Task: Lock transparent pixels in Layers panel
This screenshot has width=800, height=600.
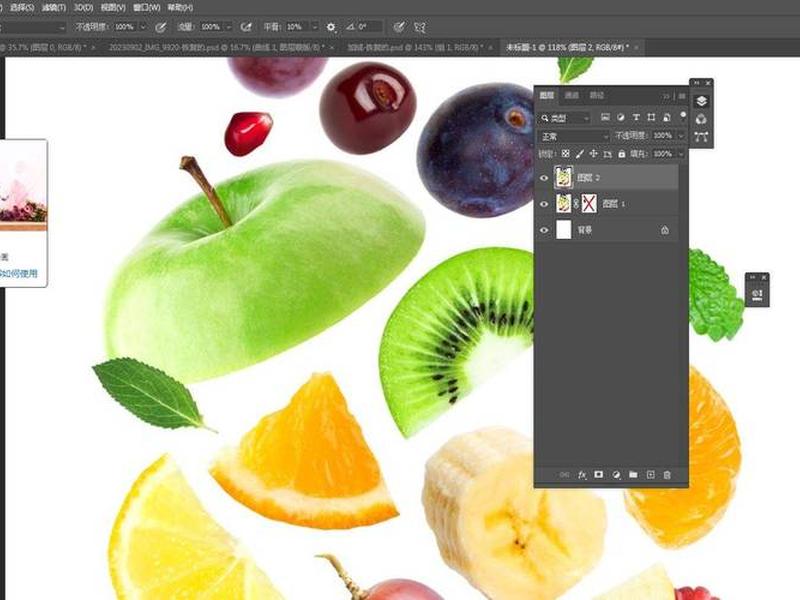Action: [565, 154]
